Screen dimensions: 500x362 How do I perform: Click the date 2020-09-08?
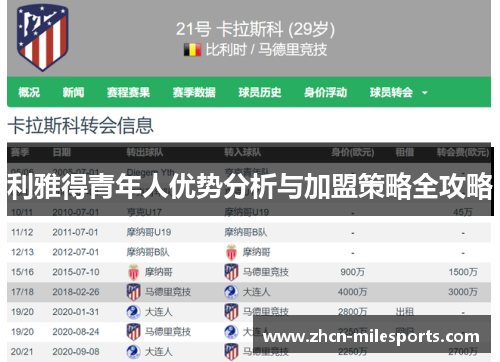(76, 352)
